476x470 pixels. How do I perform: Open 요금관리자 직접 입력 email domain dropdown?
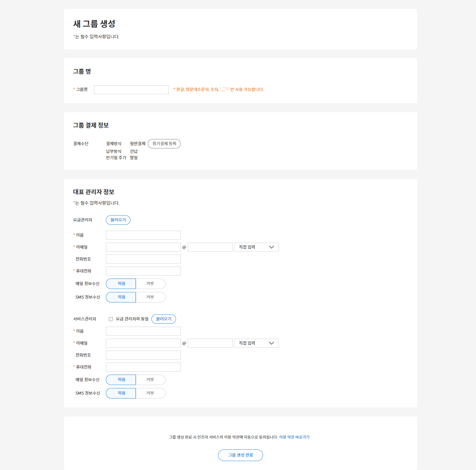pos(256,247)
